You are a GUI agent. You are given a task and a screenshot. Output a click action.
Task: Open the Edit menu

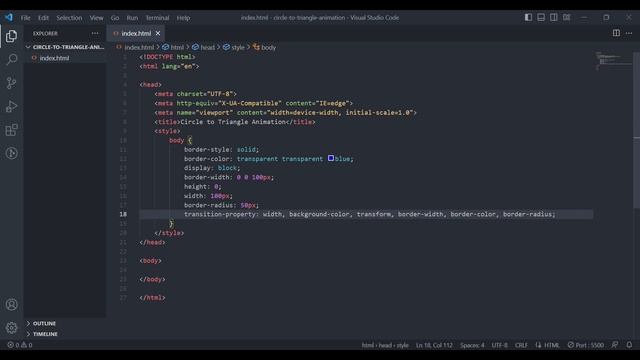[43, 18]
